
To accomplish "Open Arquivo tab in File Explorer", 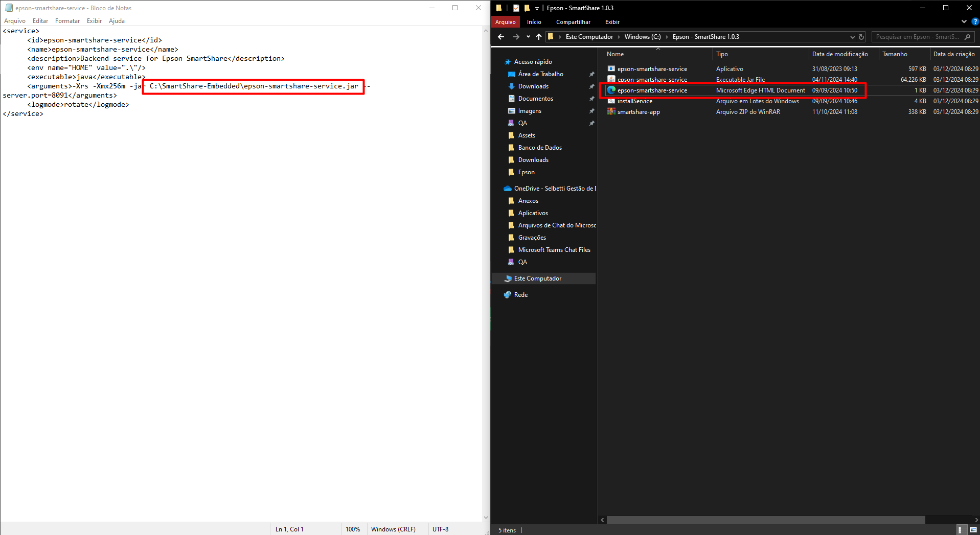I will [506, 22].
